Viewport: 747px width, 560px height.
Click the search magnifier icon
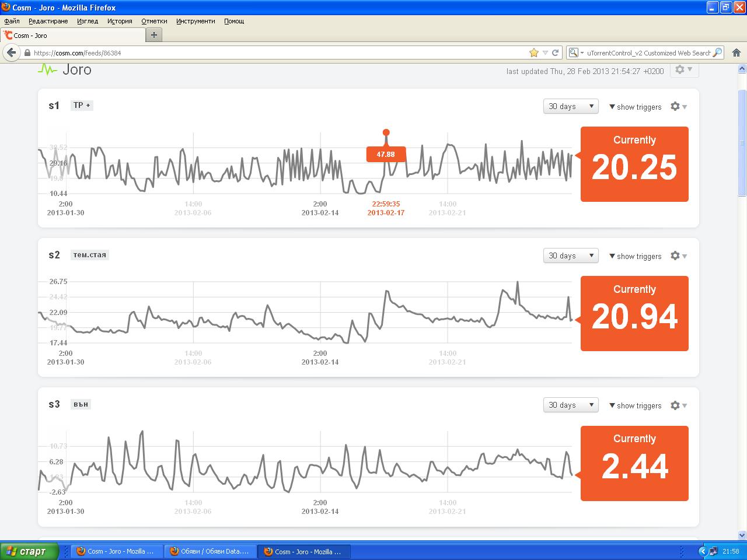tap(718, 52)
